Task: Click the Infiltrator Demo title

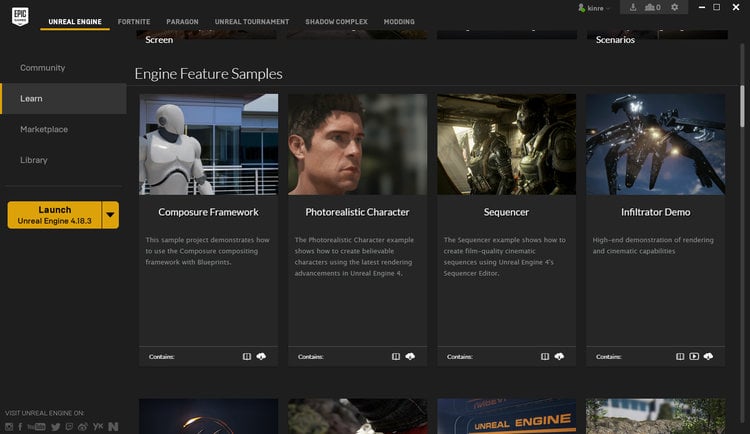Action: point(655,212)
